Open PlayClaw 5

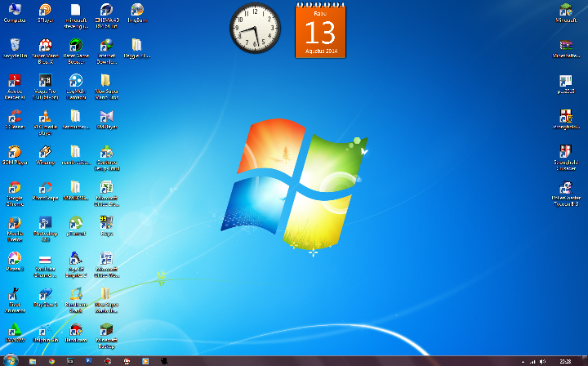(x=46, y=297)
